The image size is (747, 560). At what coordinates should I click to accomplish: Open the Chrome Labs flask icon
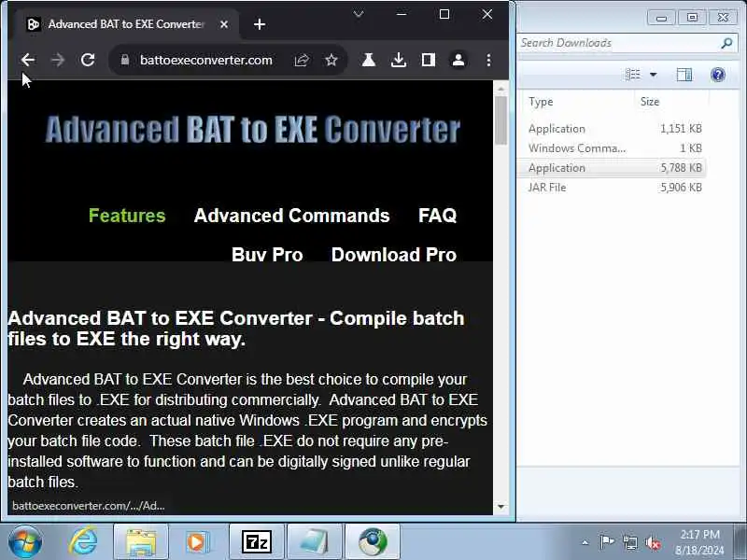pyautogui.click(x=368, y=60)
